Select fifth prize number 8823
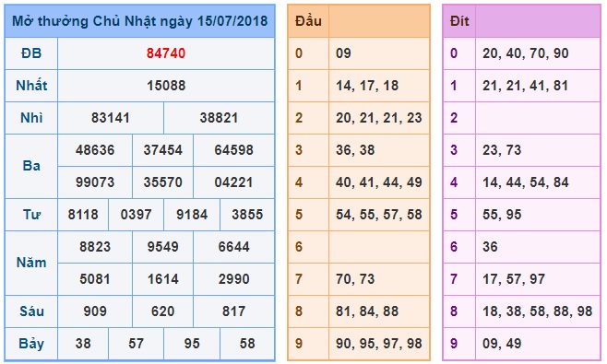 pos(95,247)
